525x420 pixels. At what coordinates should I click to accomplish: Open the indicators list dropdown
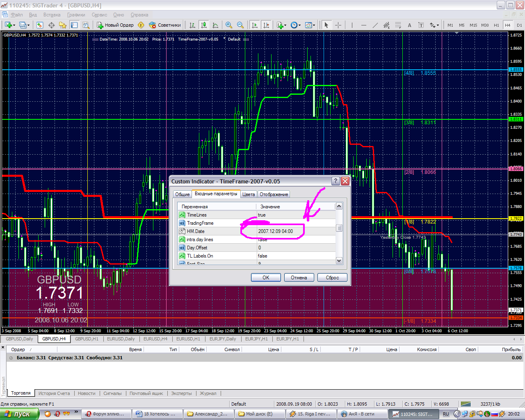coord(281,25)
